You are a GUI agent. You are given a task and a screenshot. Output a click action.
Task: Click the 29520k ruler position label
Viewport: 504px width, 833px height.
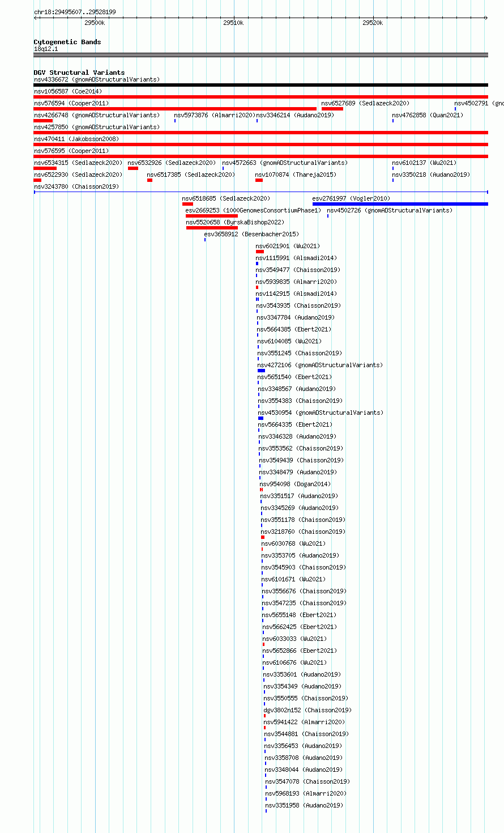coord(373,23)
